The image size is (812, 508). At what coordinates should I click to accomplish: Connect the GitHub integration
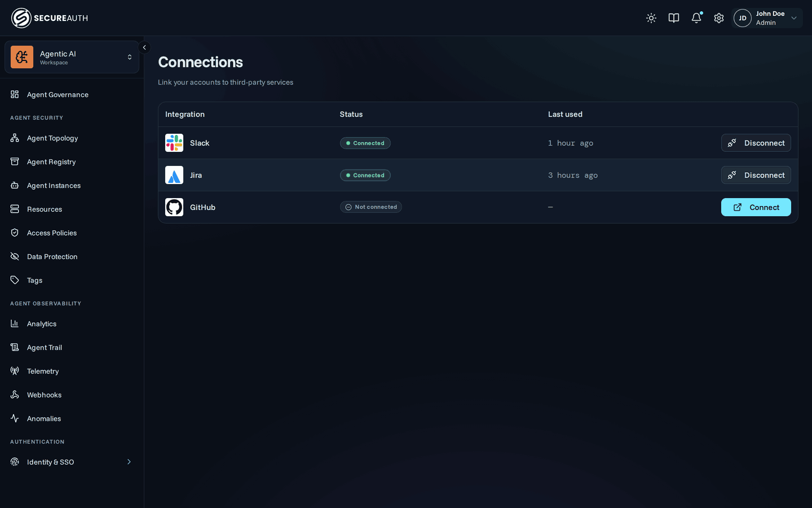[x=756, y=207]
